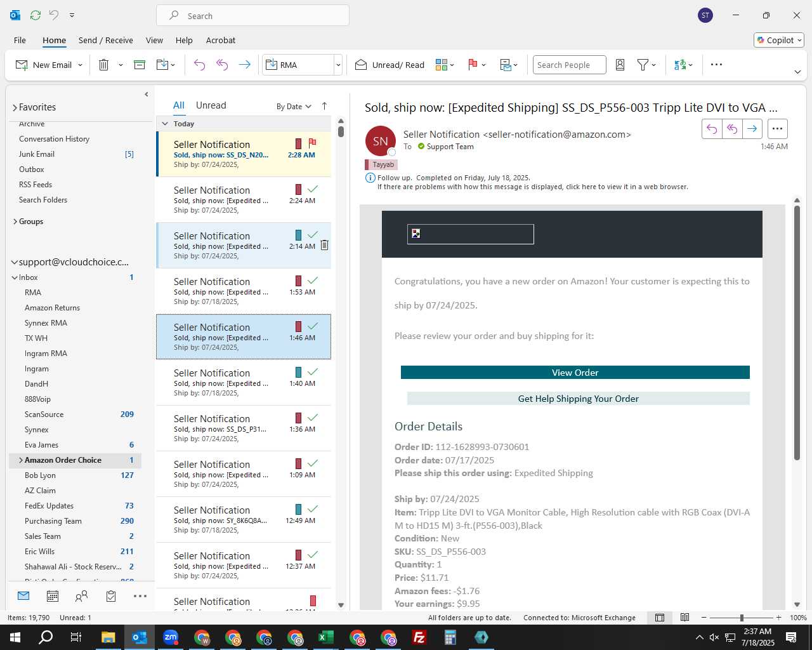Open the ribbon's three-dot More commands
Viewport: 812px width, 650px height.
[716, 65]
